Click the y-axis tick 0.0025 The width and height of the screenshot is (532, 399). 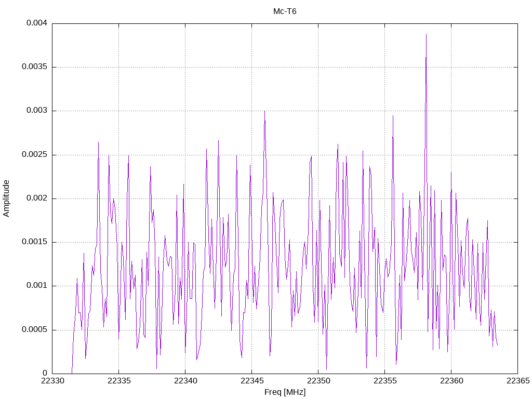tap(35, 155)
